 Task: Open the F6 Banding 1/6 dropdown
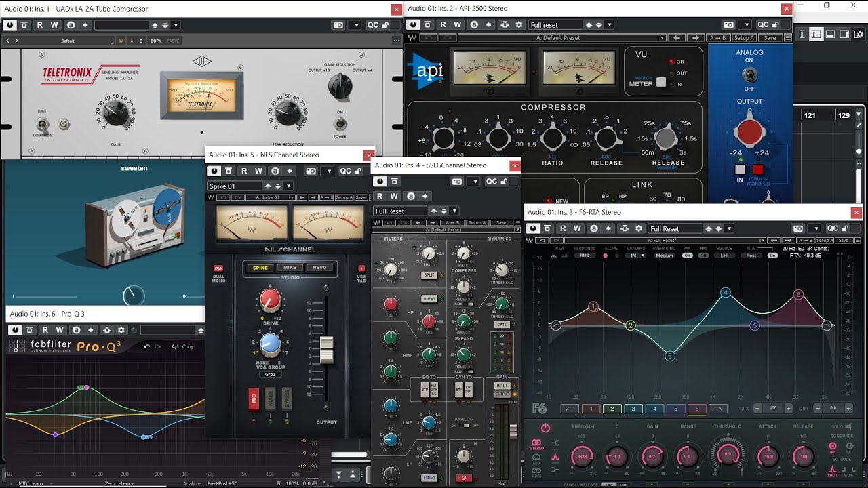tap(637, 256)
